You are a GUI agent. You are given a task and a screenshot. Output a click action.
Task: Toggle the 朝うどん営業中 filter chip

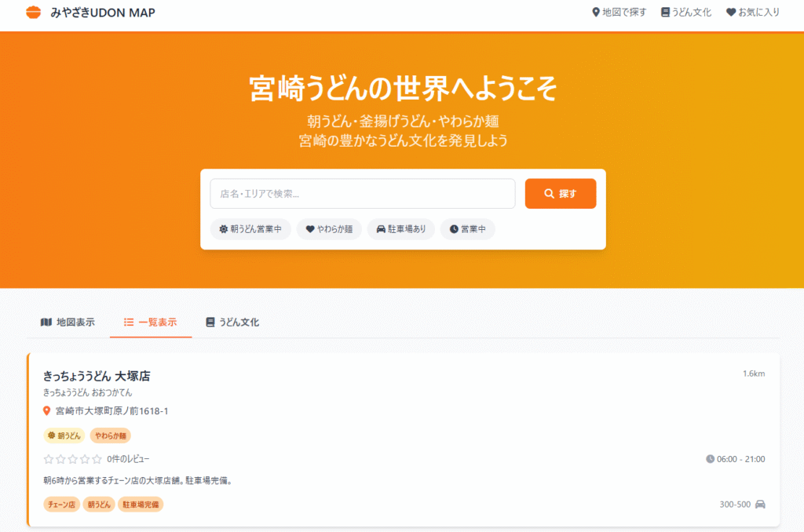pyautogui.click(x=250, y=229)
